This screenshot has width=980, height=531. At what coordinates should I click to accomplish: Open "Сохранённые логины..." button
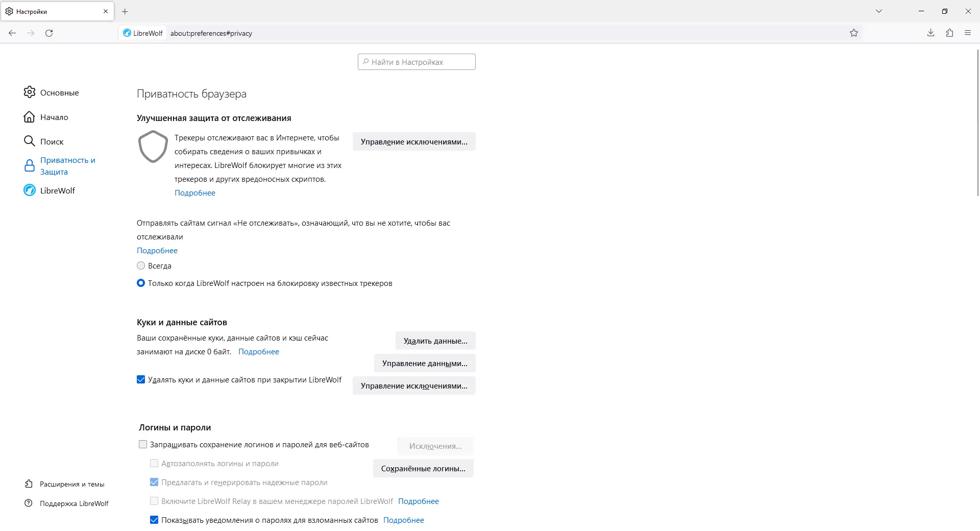pos(423,469)
